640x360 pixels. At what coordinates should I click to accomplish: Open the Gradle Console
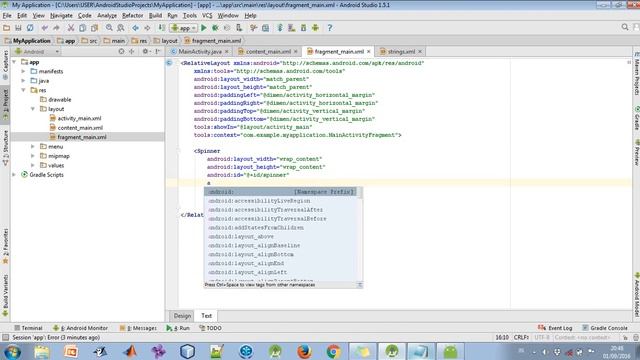[604, 328]
